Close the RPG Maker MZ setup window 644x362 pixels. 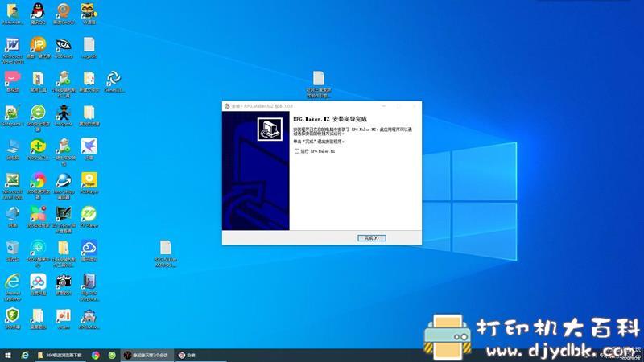pos(414,106)
